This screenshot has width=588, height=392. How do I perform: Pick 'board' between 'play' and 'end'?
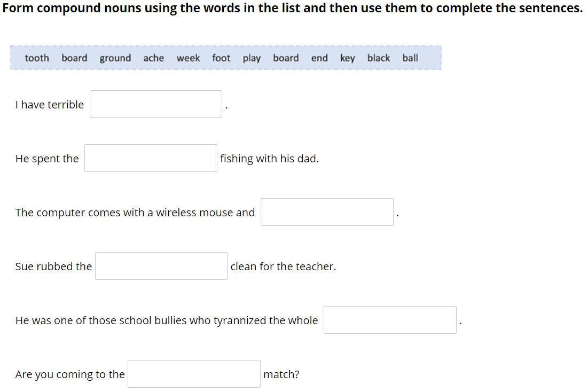(286, 58)
